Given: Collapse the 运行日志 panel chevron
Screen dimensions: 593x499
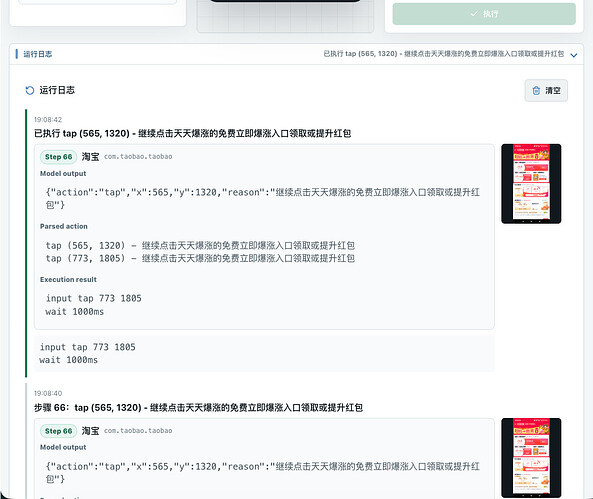Looking at the screenshot, I should [x=574, y=55].
